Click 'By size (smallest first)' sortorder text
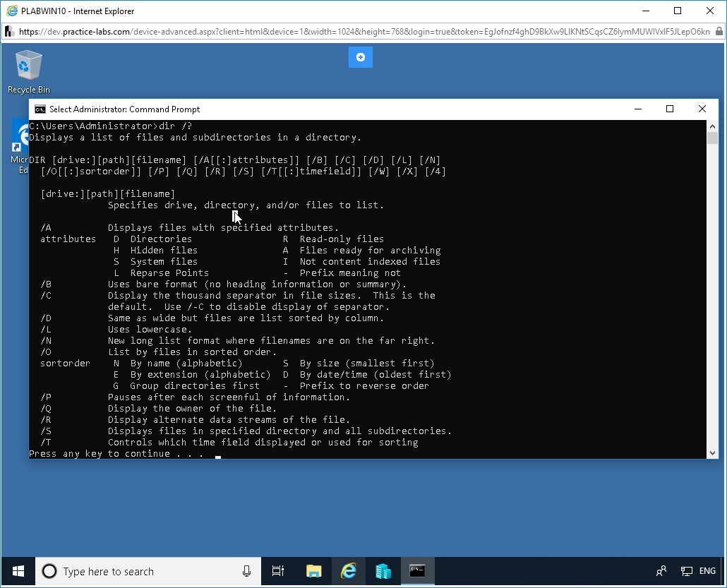The image size is (727, 588). tap(367, 363)
